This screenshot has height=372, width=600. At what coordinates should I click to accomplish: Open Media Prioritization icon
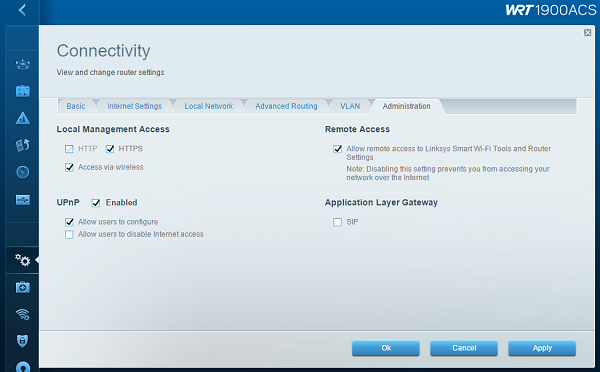point(23,145)
